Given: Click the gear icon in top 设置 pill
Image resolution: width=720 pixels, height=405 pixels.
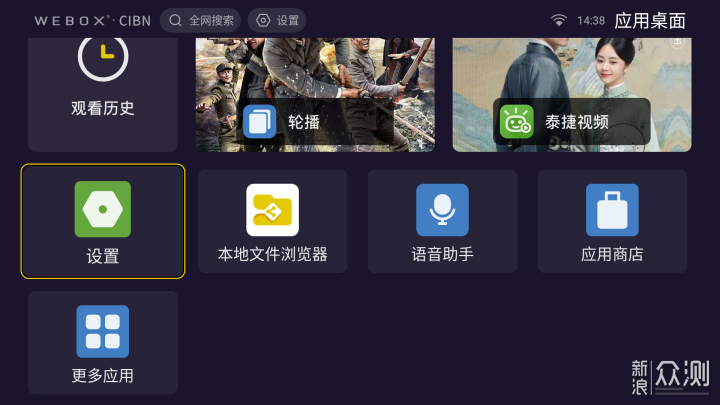Looking at the screenshot, I should pos(263,20).
